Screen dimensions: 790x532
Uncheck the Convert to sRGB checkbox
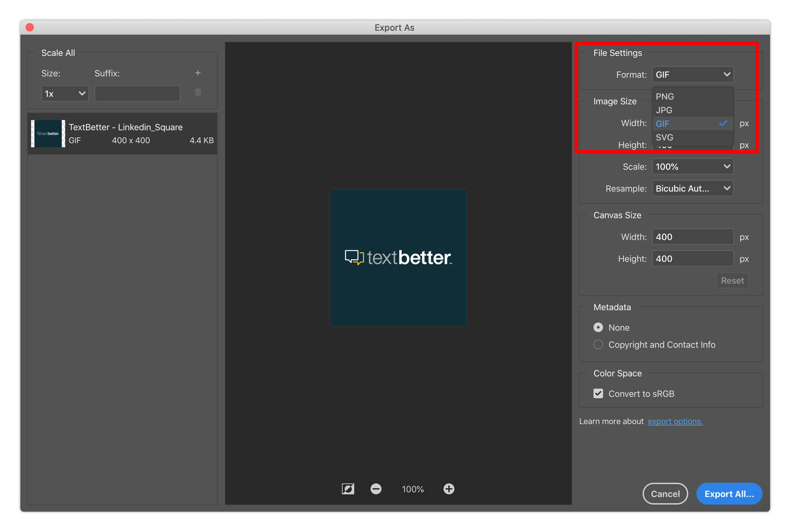point(598,393)
